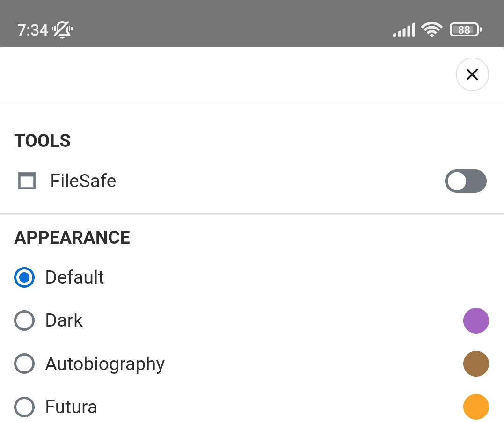This screenshot has width=504, height=422.
Task: Select the Autobiography theme radio button
Action: 24,364
